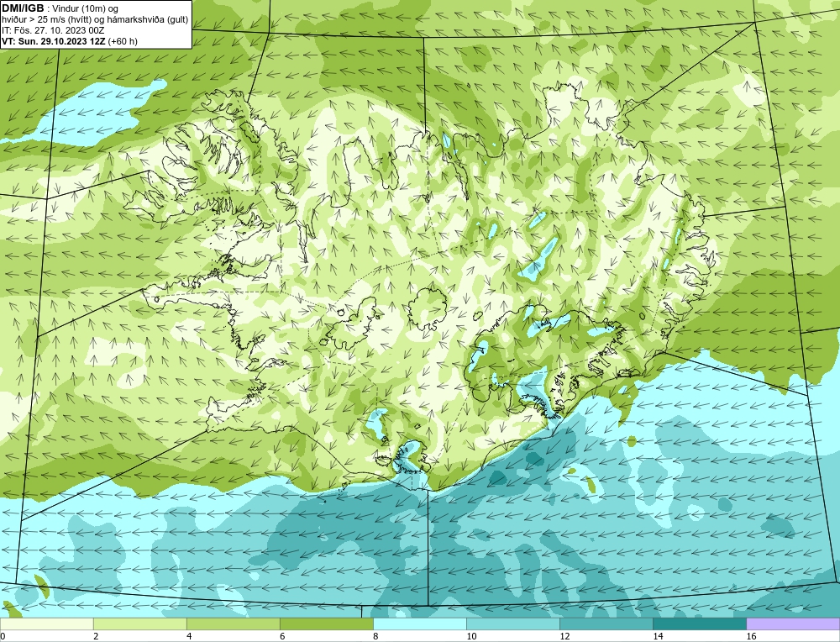The image size is (840, 642).
Task: Click the 8–10 m/s light cyan legend swatch
Action: click(x=419, y=624)
